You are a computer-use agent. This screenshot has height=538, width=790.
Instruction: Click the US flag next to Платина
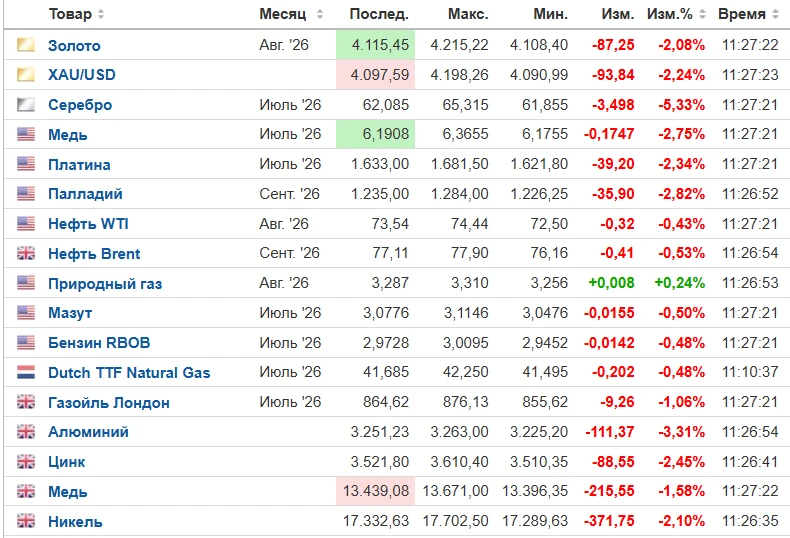[x=26, y=164]
